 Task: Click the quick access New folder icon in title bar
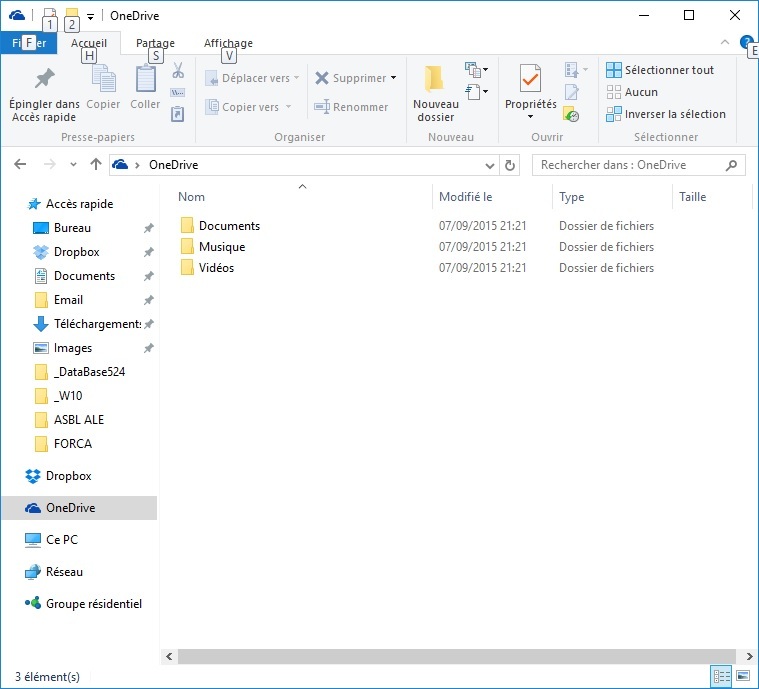[72, 15]
